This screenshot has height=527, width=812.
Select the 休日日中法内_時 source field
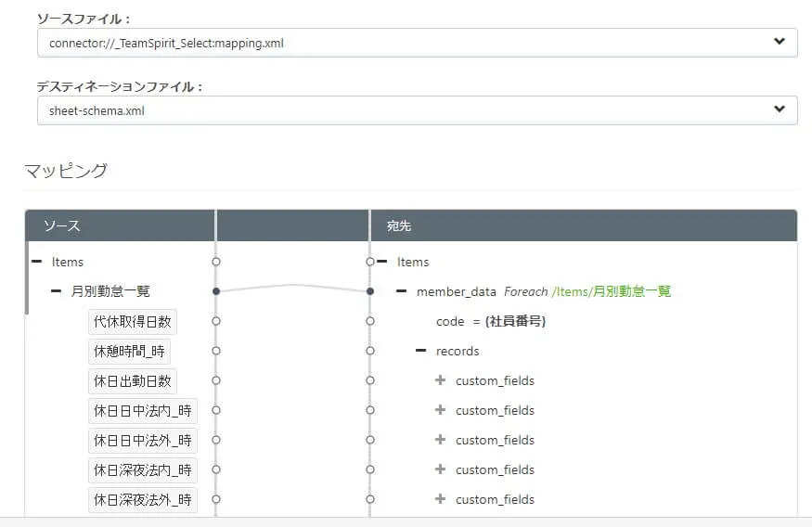(x=143, y=410)
